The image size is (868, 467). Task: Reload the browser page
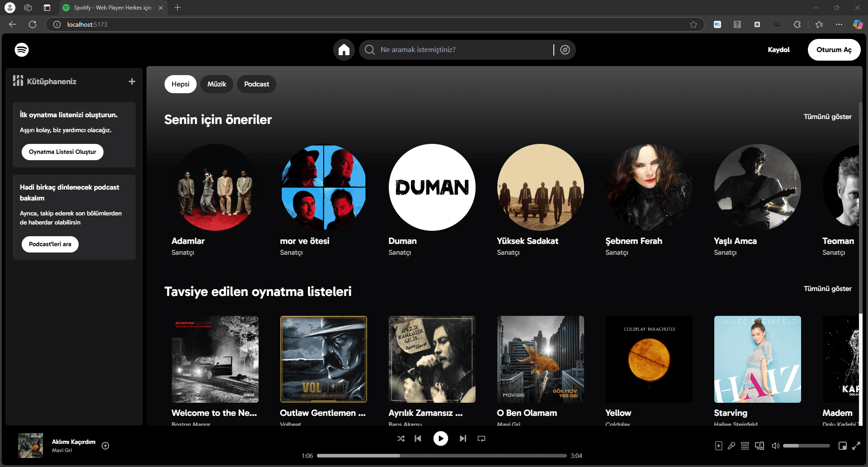point(33,24)
